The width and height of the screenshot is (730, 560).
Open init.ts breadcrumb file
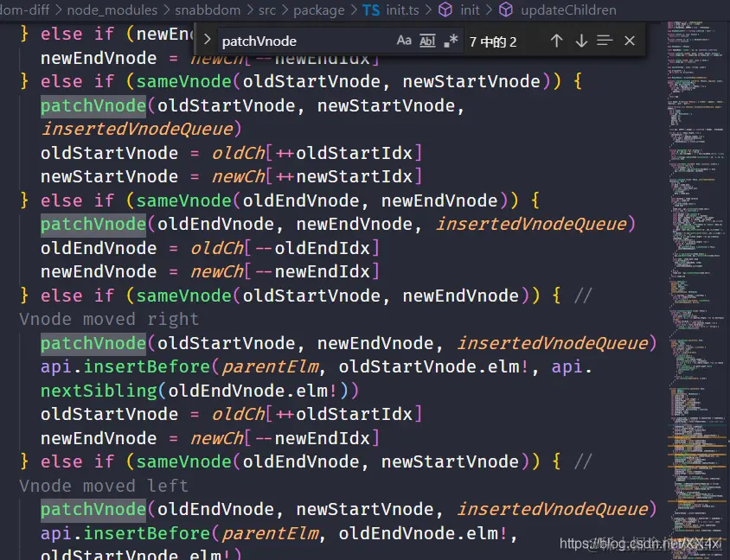tap(402, 10)
